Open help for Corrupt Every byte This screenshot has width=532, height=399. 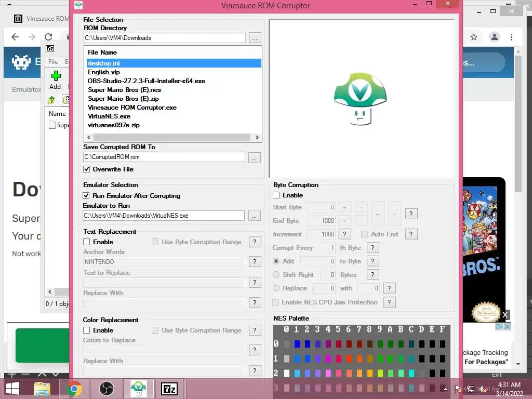click(x=373, y=248)
